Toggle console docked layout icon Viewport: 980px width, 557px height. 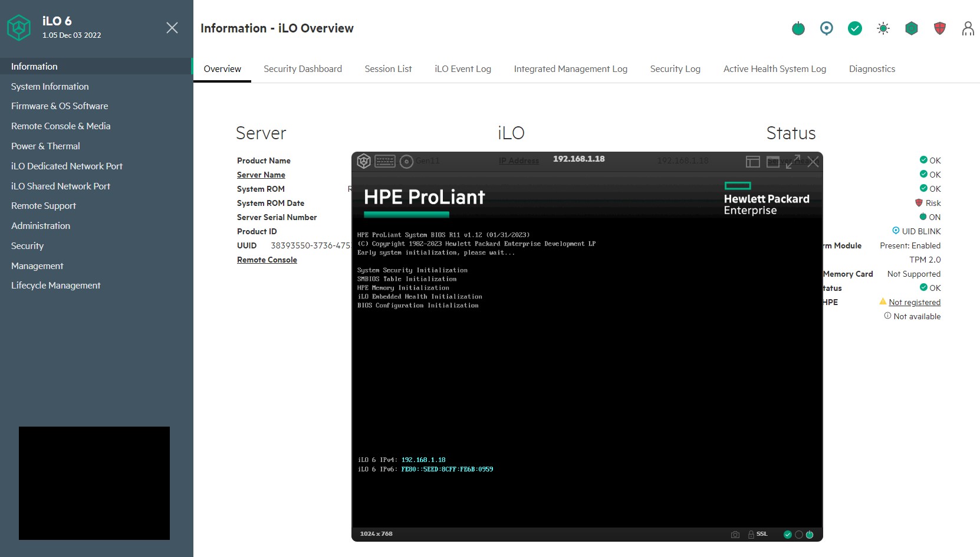pyautogui.click(x=753, y=162)
